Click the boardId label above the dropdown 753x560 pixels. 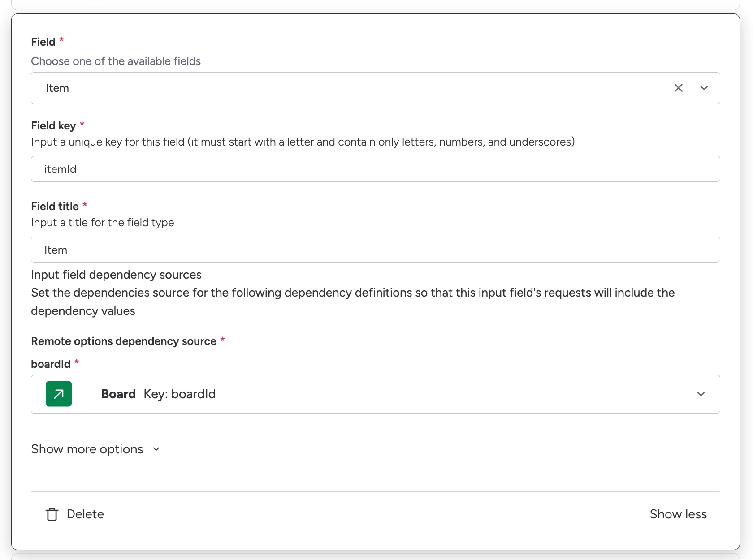51,364
